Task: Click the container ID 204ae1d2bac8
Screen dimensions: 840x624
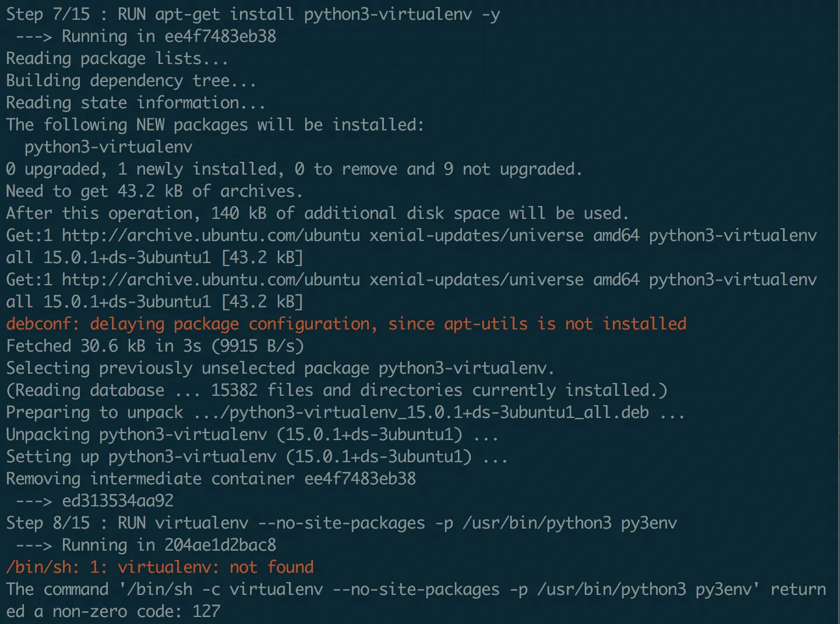Action: (220, 545)
